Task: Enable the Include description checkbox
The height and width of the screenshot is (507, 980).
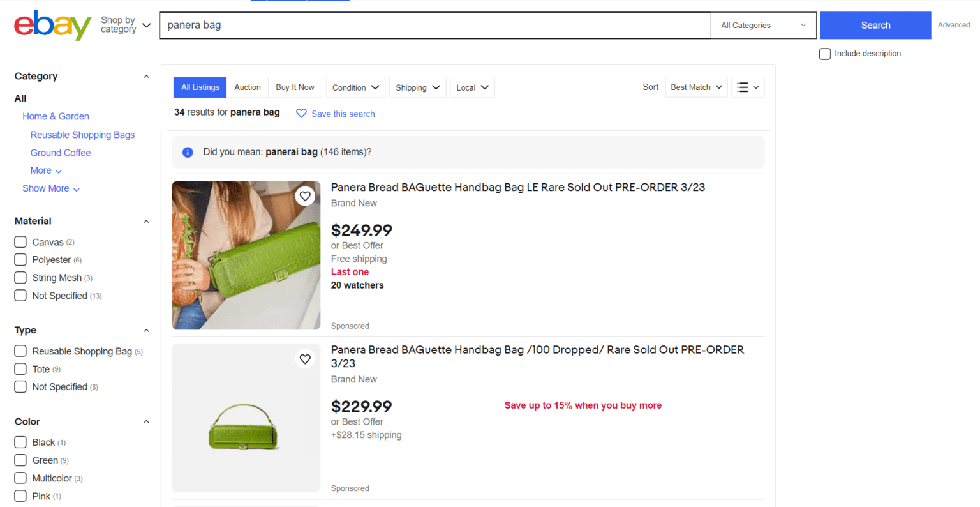Action: coord(825,54)
